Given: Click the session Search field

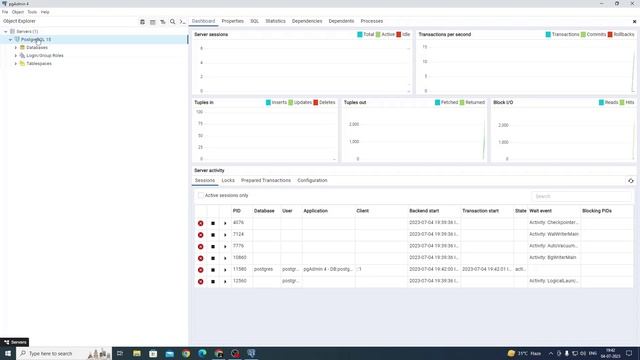Looking at the screenshot, I should click(x=581, y=196).
